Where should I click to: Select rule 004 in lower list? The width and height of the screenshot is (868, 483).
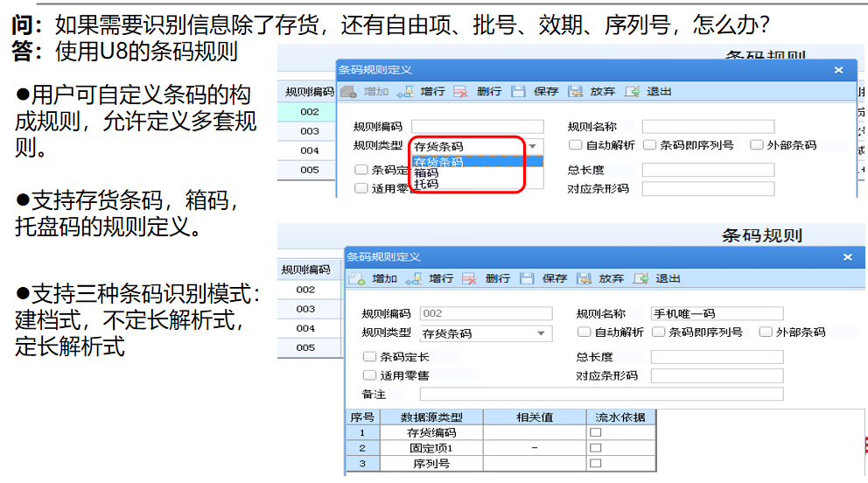click(310, 328)
